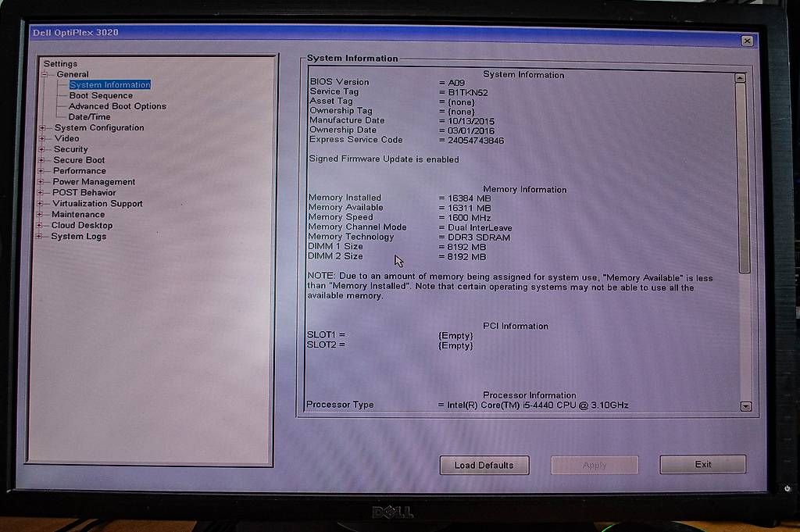This screenshot has width=800, height=532.
Task: Click the Apply button
Action: point(595,465)
